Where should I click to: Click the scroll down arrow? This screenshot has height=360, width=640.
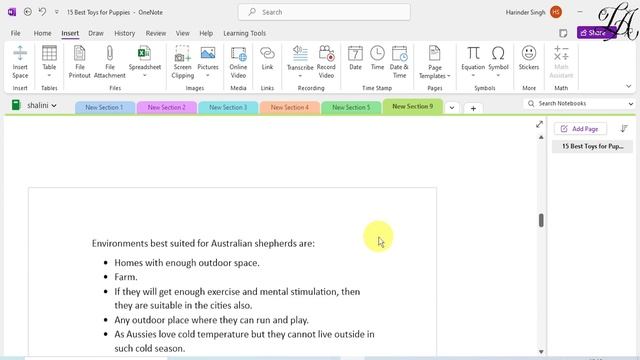[x=541, y=352]
